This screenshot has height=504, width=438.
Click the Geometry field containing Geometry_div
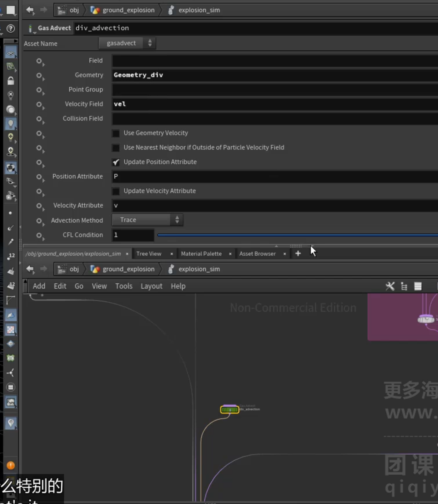pos(275,75)
